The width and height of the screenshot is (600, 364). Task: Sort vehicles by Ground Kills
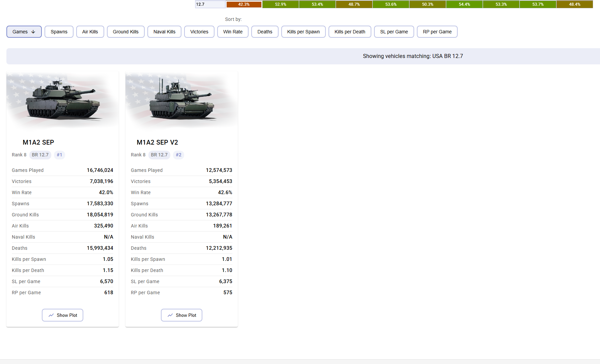(126, 32)
